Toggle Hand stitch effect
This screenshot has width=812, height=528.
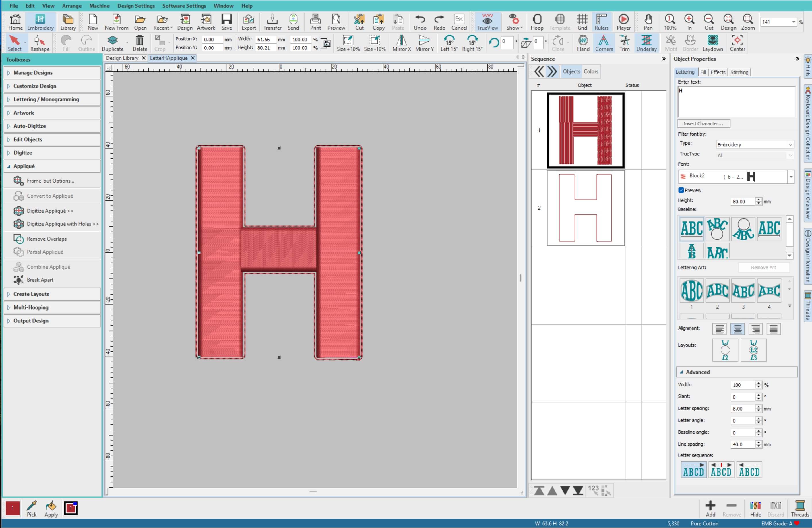583,43
